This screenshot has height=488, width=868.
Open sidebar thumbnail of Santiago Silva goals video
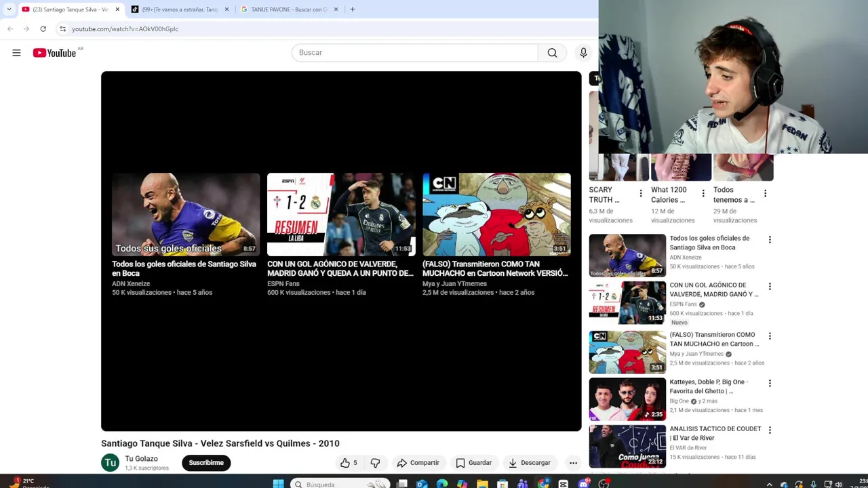(627, 256)
